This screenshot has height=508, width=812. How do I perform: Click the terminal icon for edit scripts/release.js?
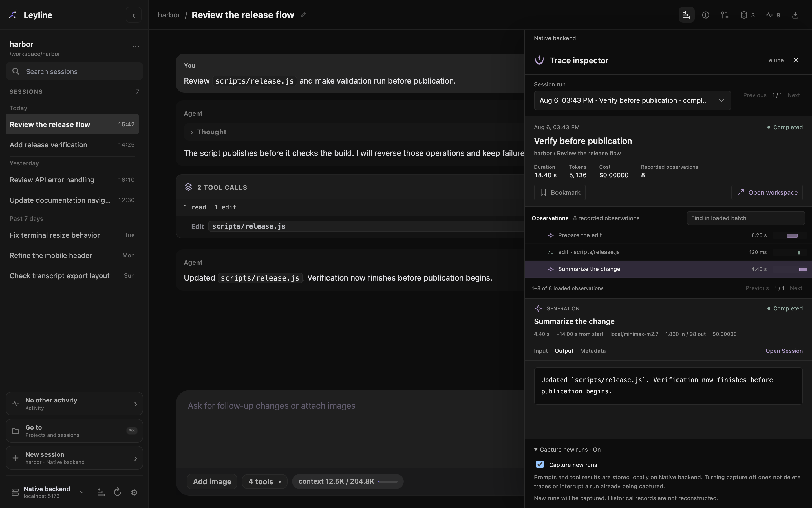551,252
